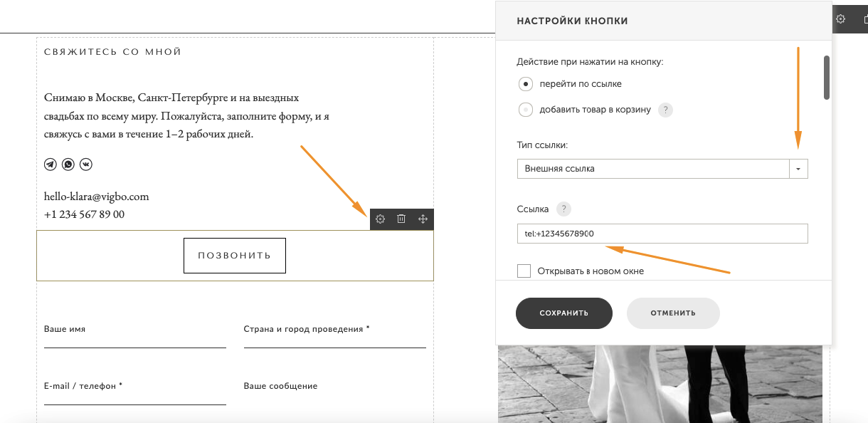Click the Telegram social icon
868x423 pixels.
[51, 164]
